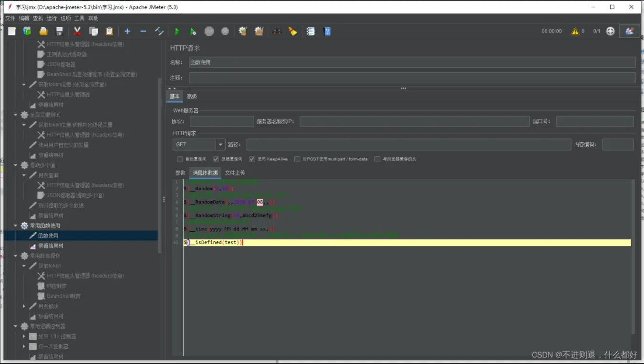Open the 帮助 menu
This screenshot has width=644, height=364.
93,18
